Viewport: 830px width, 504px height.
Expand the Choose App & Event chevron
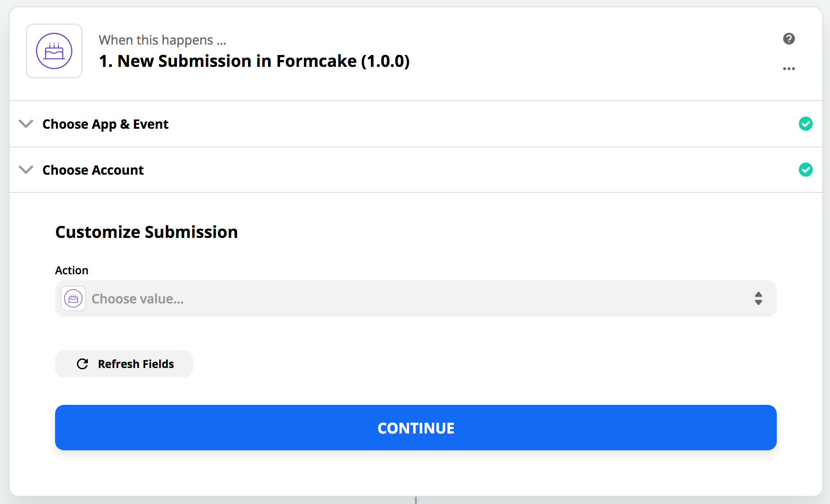click(x=26, y=124)
